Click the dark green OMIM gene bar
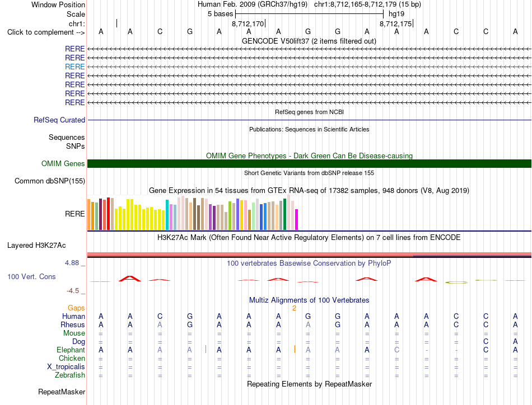 click(x=309, y=164)
